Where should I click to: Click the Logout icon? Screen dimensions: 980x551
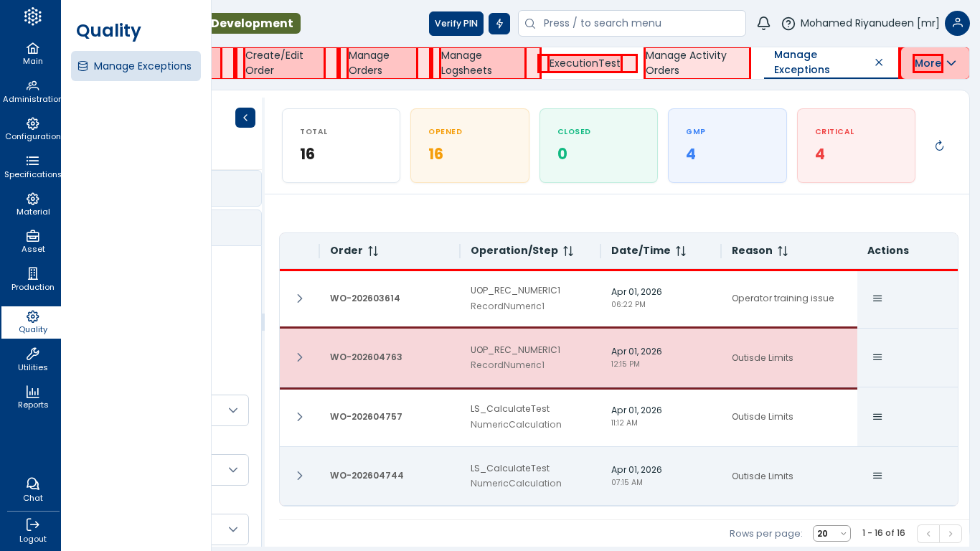[x=32, y=530]
